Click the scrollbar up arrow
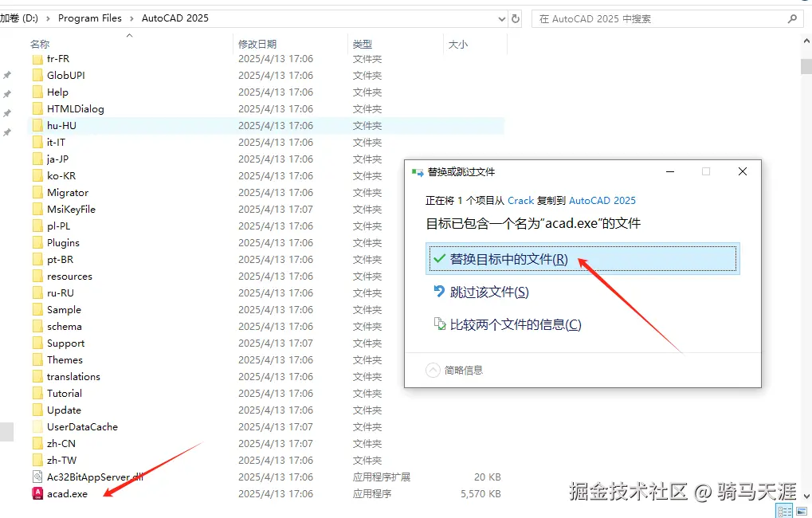 coord(806,41)
